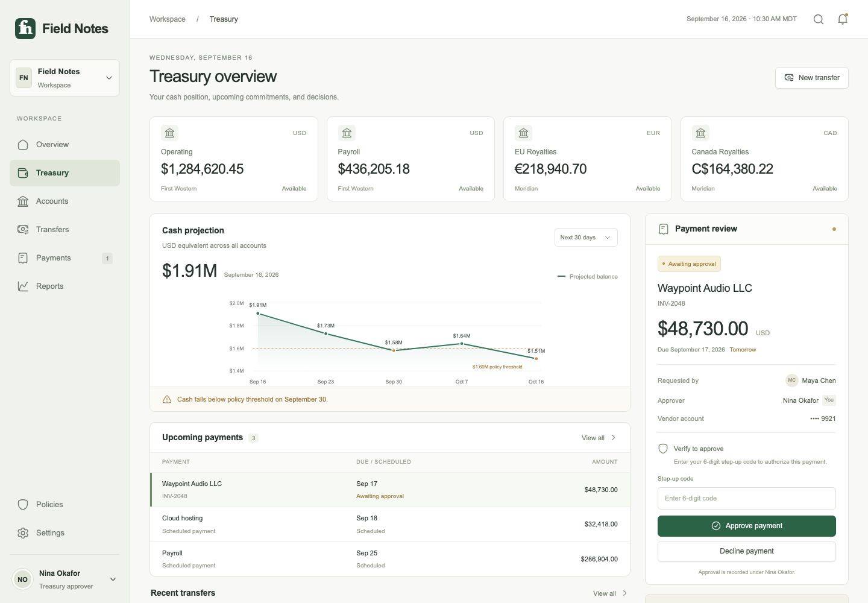Click the Canada Royalties bank icon
The image size is (868, 603).
[700, 133]
